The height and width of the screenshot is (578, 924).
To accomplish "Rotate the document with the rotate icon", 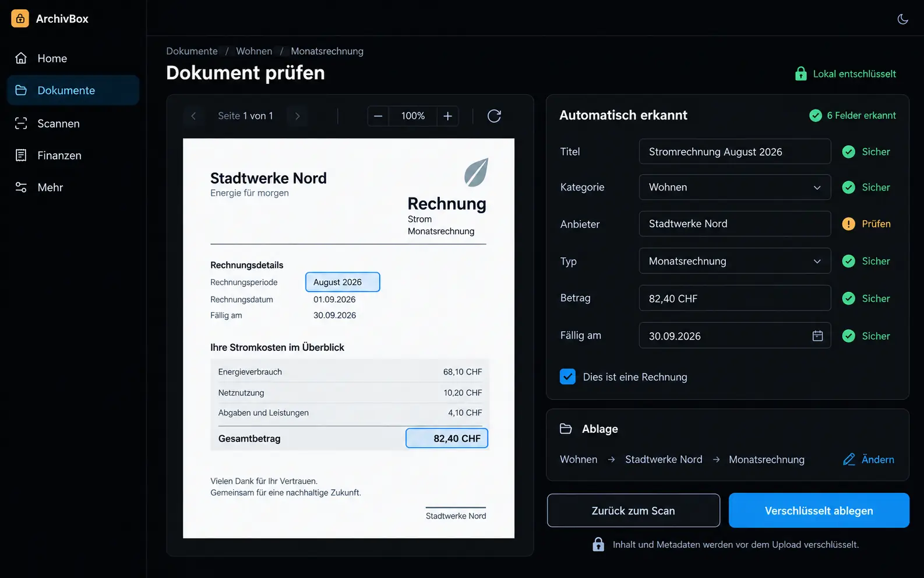I will (x=494, y=116).
